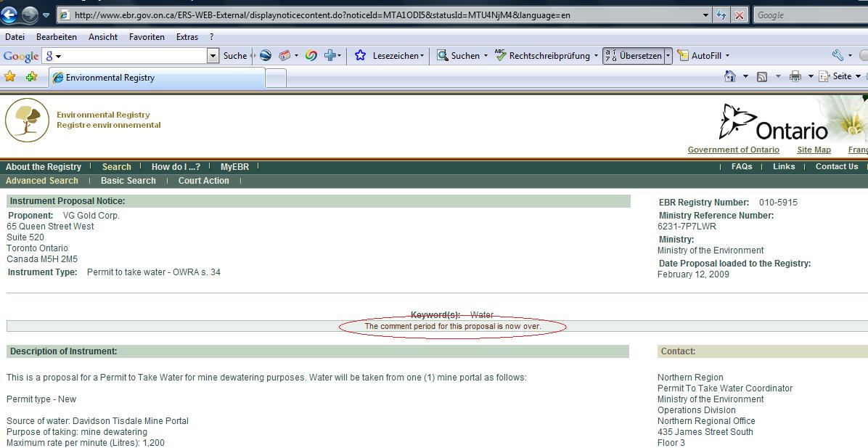
Task: Open the Bearbeiten menu
Action: coord(57,37)
